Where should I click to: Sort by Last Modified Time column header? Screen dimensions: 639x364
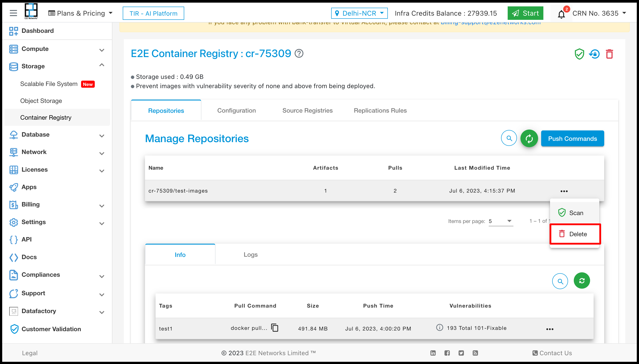[x=482, y=168]
